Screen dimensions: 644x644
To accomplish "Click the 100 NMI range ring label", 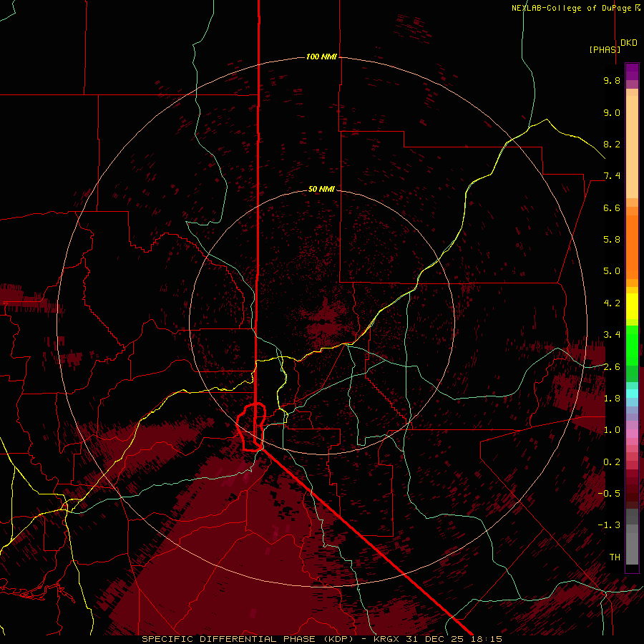I will 321,57.
